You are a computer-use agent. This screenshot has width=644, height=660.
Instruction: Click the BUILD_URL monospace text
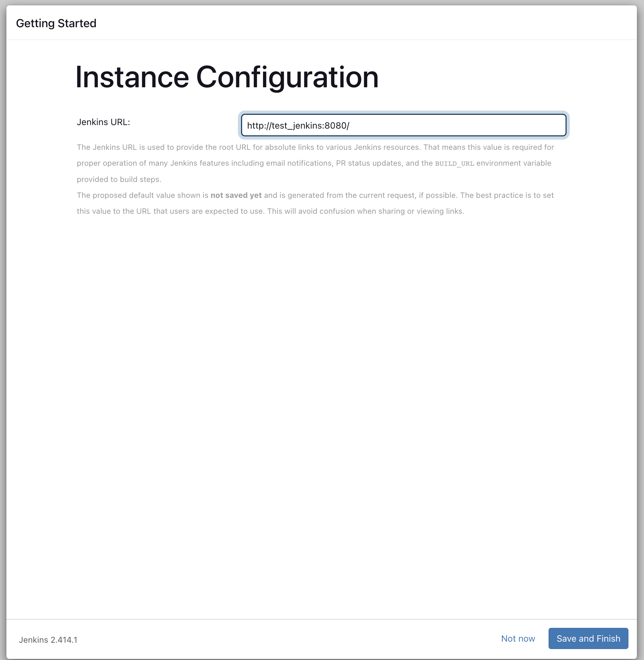[455, 164]
